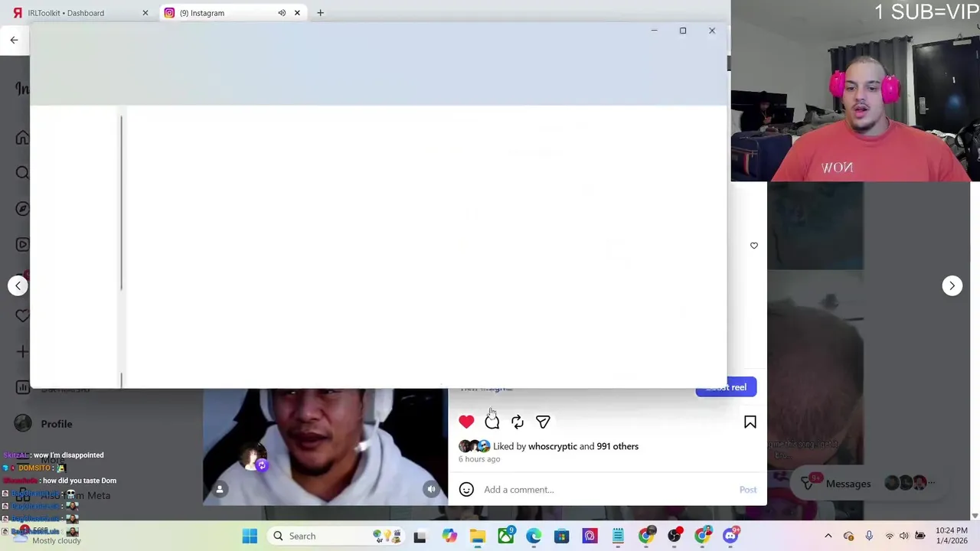Screen dimensions: 980x551
Task: Show tagged people on the reel
Action: 220,489
